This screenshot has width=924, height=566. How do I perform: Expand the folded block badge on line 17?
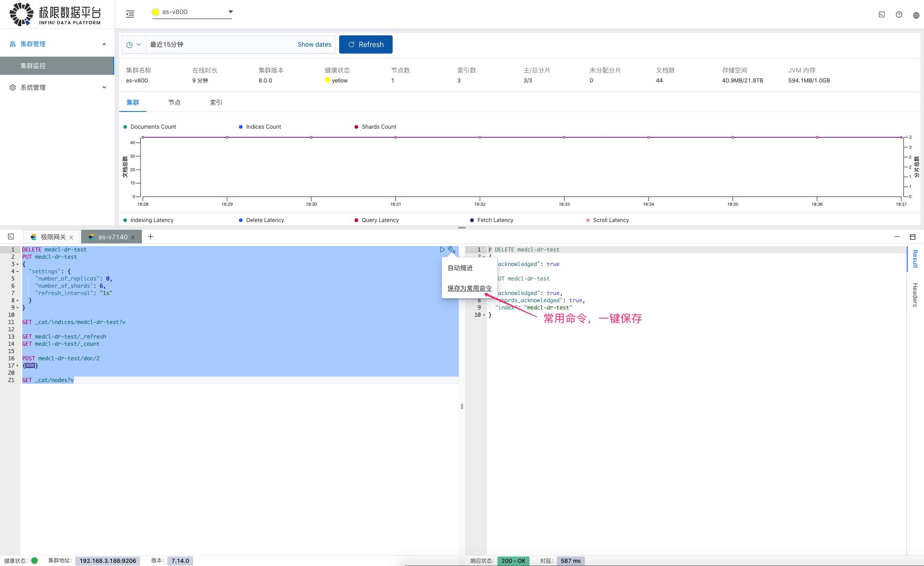30,366
